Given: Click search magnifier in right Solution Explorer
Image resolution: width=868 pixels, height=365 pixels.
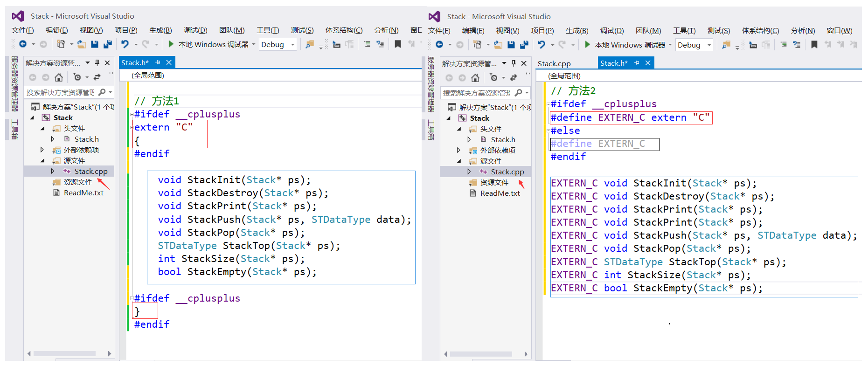Looking at the screenshot, I should 519,93.
